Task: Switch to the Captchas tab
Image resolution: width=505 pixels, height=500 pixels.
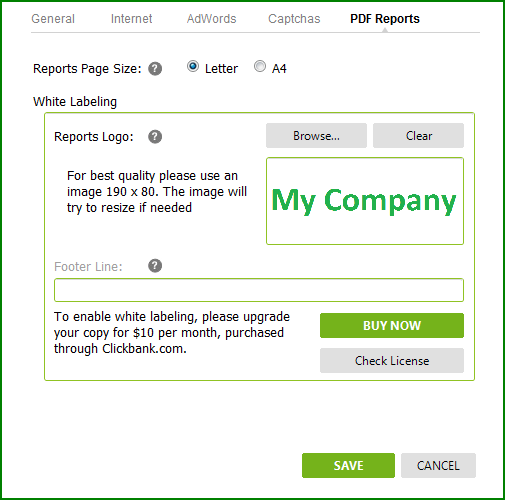Action: [x=294, y=19]
